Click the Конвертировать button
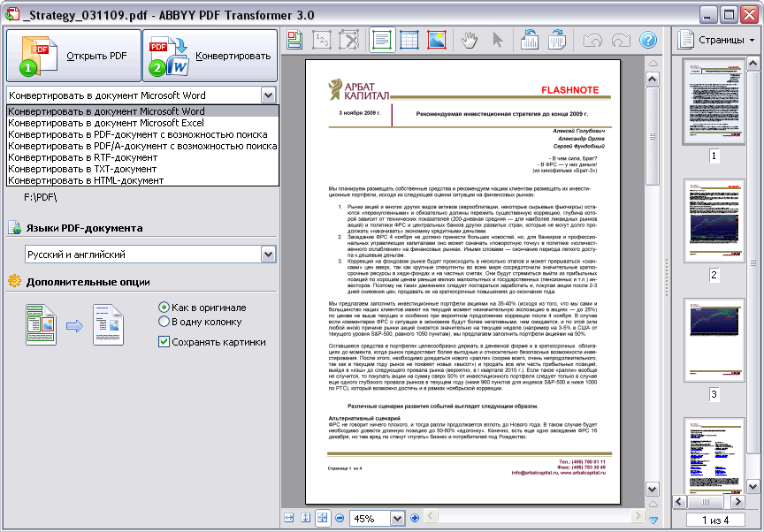Image resolution: width=764 pixels, height=532 pixels. tap(210, 56)
